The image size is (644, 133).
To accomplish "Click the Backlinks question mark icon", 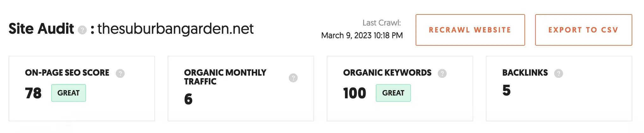I will coord(559,73).
